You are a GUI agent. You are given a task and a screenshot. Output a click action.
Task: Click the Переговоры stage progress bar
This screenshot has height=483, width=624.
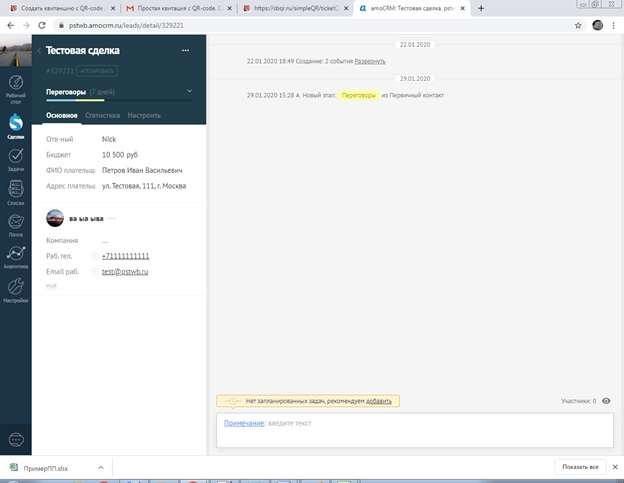(118, 100)
